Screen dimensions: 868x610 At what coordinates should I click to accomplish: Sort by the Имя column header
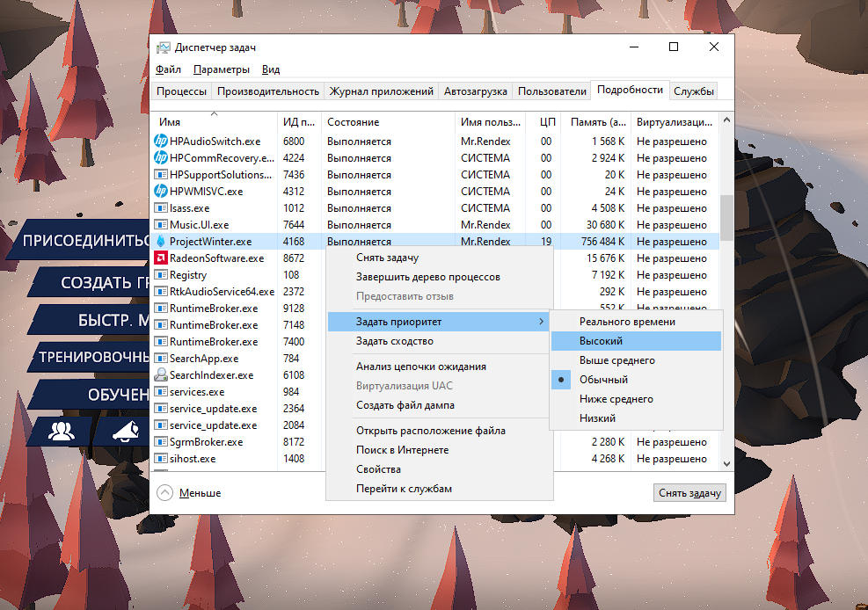pyautogui.click(x=214, y=121)
